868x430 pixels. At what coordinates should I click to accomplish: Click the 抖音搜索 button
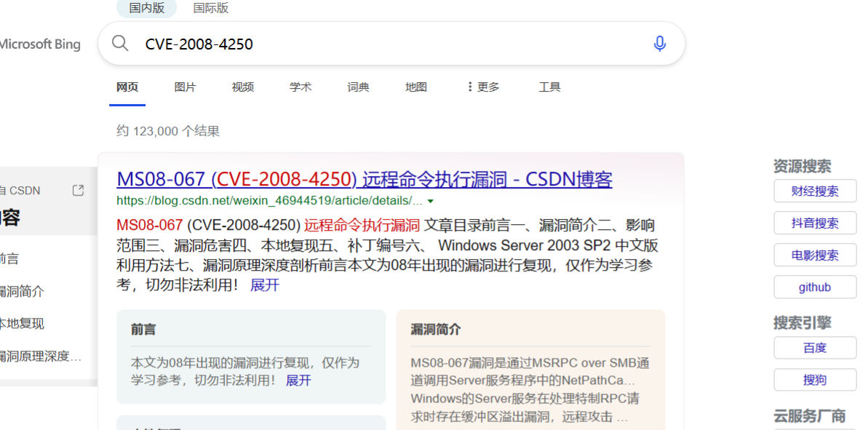(x=815, y=223)
